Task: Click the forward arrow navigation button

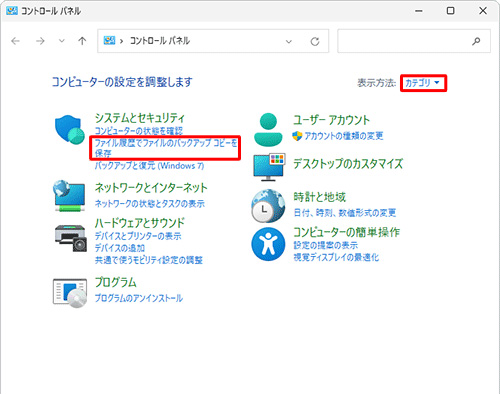Action: tap(40, 41)
